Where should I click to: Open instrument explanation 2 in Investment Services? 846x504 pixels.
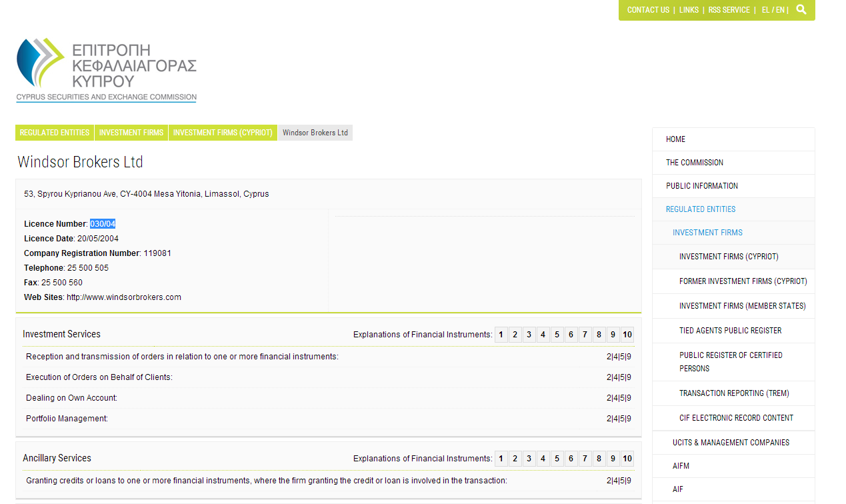pos(515,335)
